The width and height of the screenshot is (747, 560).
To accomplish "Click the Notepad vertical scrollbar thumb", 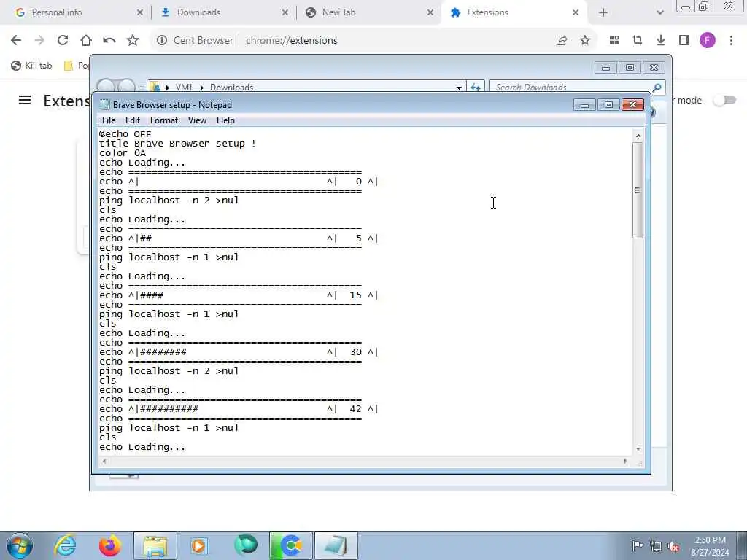I will click(x=638, y=190).
